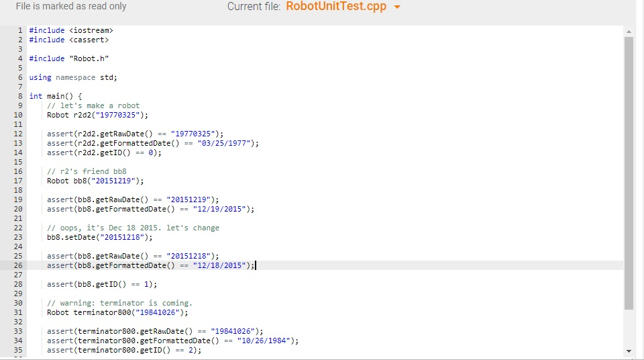Click 'bb8.setDate("20151218");' line
The height and width of the screenshot is (360, 644).
tap(100, 237)
